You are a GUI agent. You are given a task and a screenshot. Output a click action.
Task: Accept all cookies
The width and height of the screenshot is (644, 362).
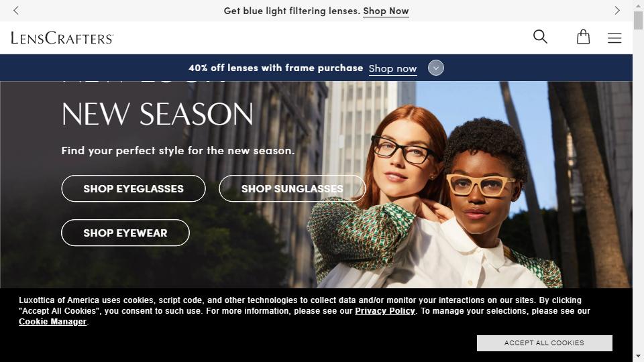(x=544, y=343)
